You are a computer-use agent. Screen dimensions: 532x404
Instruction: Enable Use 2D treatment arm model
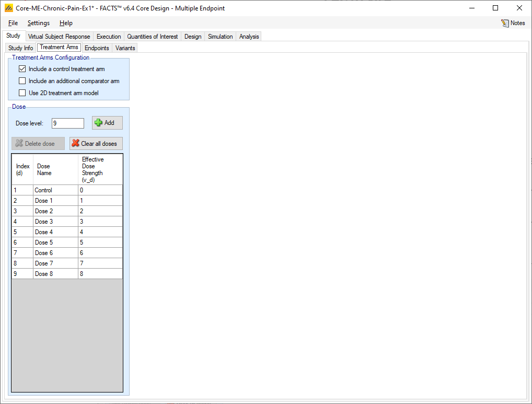(22, 93)
